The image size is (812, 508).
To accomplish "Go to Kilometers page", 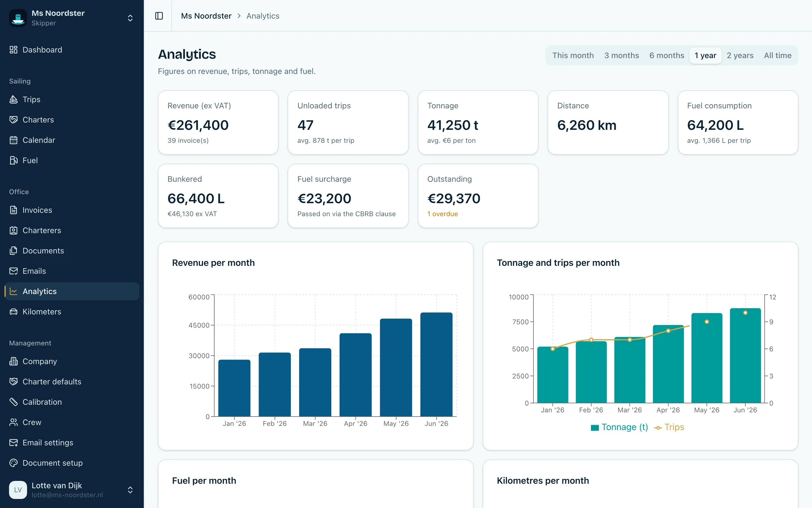I will tap(72, 312).
